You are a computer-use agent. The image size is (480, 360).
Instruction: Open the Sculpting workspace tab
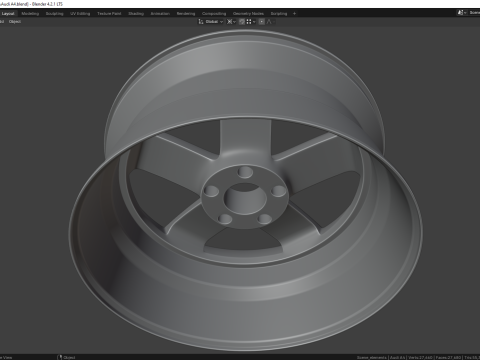(54, 14)
